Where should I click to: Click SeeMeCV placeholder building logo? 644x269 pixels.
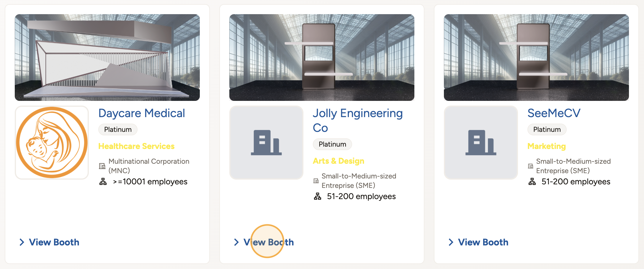(x=481, y=142)
